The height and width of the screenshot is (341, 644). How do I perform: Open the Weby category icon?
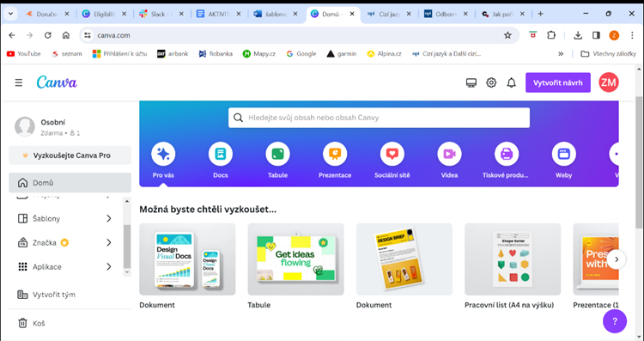point(563,154)
